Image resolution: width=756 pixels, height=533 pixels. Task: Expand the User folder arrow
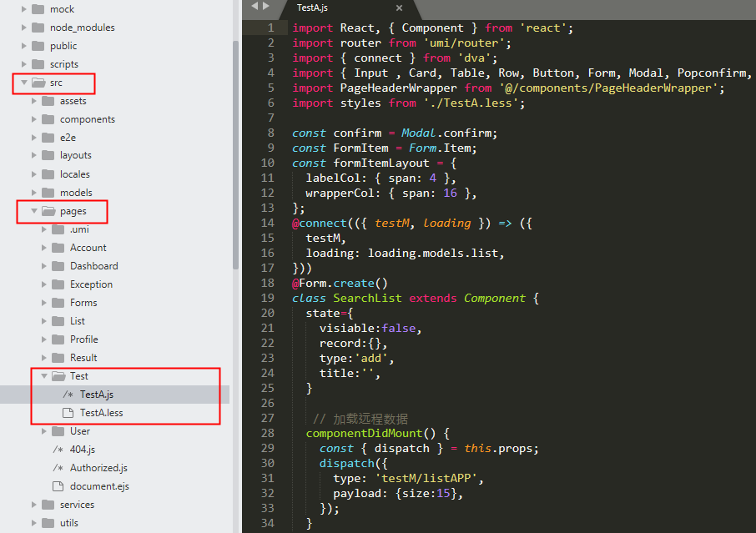[x=44, y=431]
